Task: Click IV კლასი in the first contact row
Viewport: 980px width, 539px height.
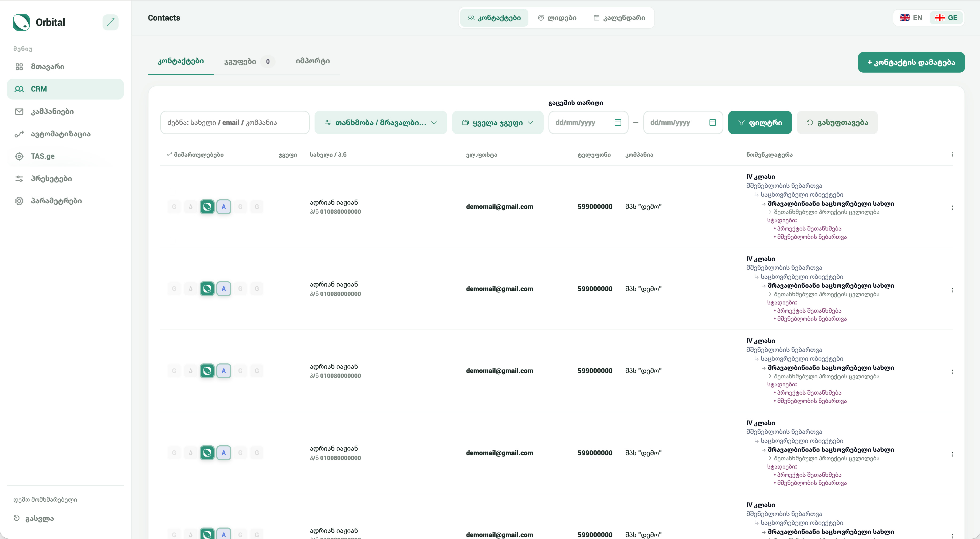Action: 761,177
